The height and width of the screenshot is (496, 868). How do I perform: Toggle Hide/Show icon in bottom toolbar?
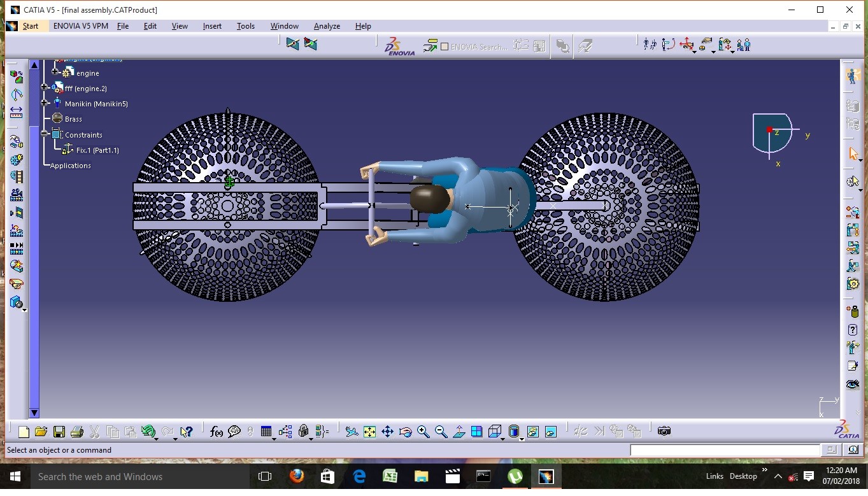point(532,432)
